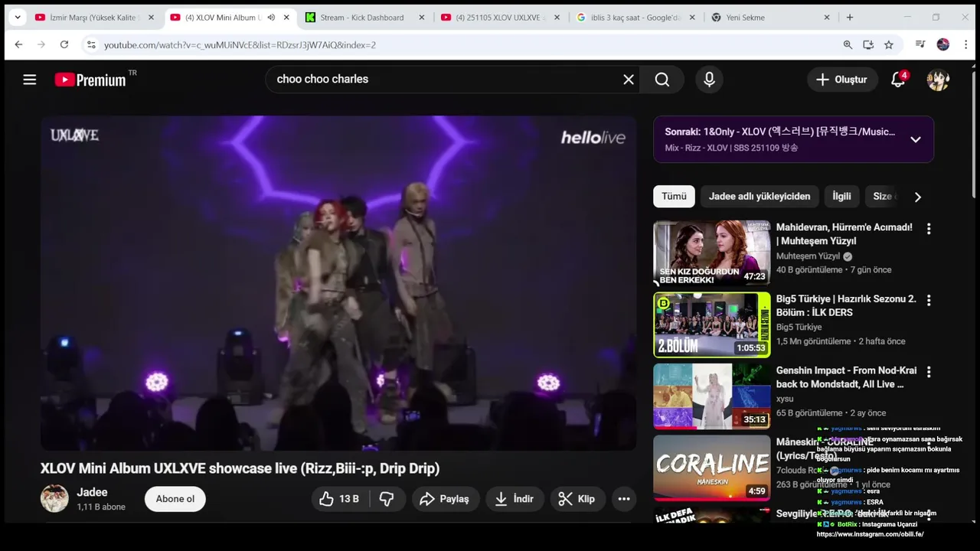Open options for Genshin Impact video
Image resolution: width=980 pixels, height=551 pixels.
[929, 372]
